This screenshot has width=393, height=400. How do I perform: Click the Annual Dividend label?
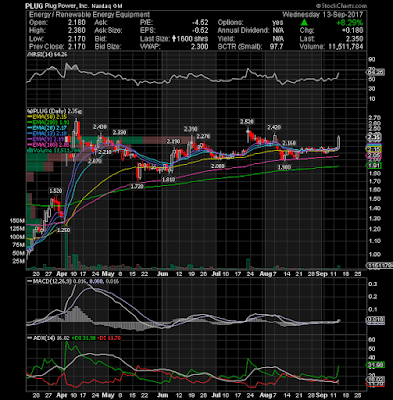pos(243,31)
